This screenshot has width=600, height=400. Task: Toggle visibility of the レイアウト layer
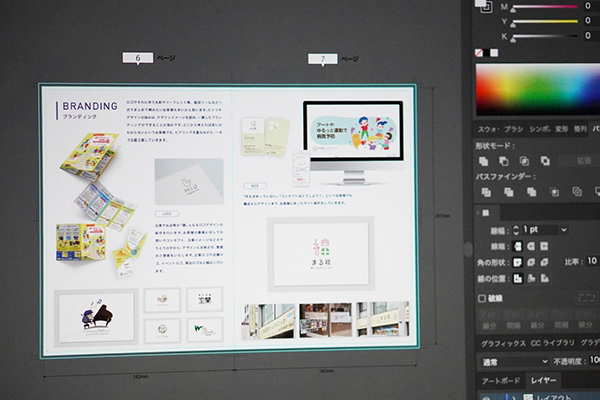pos(487,398)
